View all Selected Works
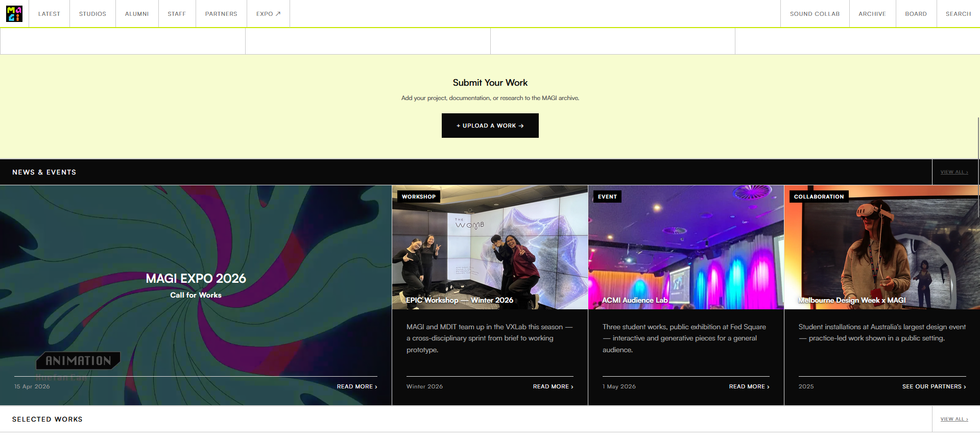Screen dimensions: 980x441 [x=954, y=419]
